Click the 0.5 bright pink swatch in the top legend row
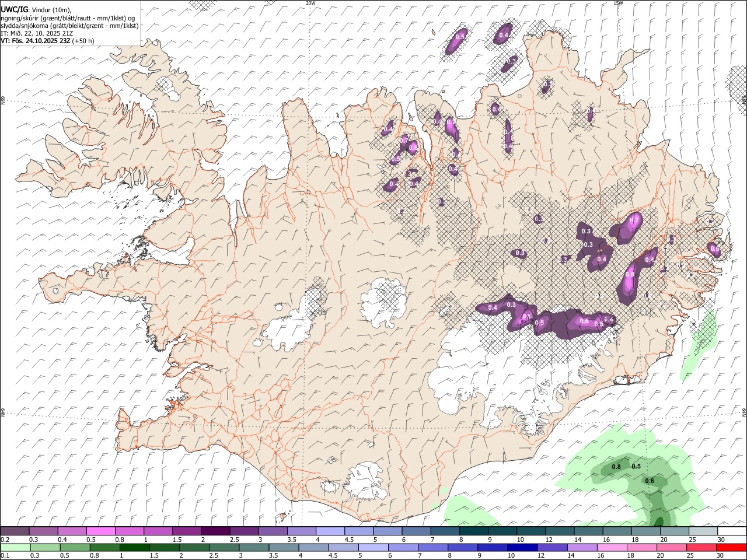747x560 pixels. [x=100, y=531]
